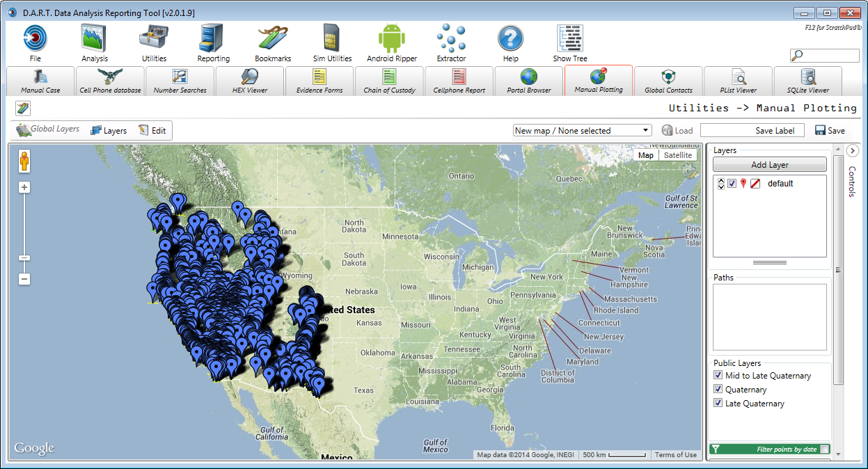The image size is (868, 469).
Task: Enable Filter points by date checkbox
Action: [x=825, y=450]
